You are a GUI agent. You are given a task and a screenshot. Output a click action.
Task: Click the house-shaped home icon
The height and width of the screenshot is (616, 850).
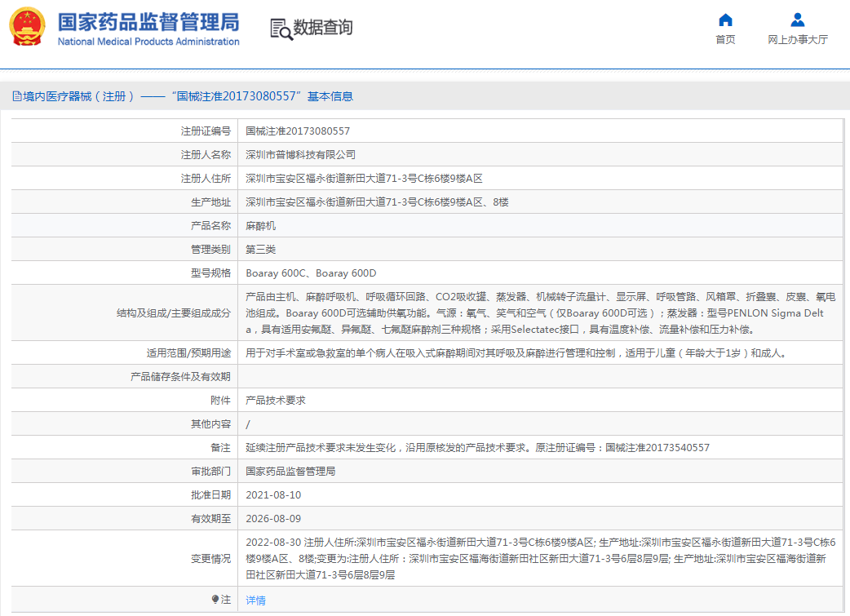[725, 20]
